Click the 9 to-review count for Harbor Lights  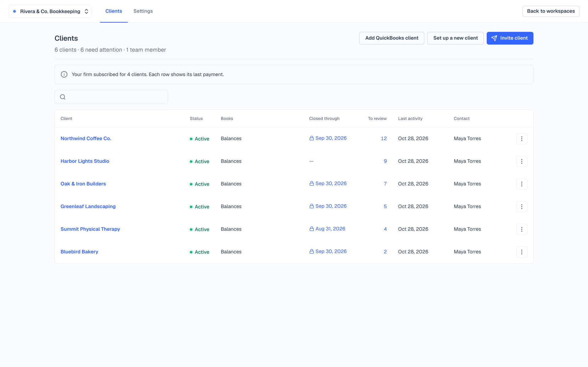pyautogui.click(x=385, y=161)
